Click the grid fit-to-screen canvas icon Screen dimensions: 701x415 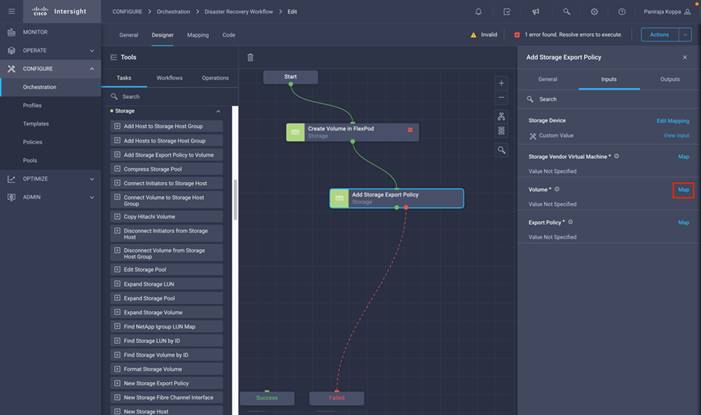pyautogui.click(x=501, y=131)
